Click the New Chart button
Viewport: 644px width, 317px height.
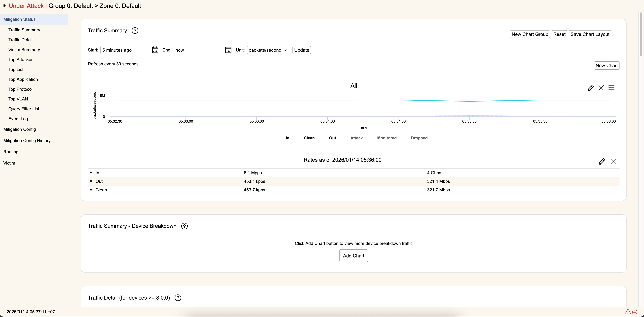pos(606,66)
